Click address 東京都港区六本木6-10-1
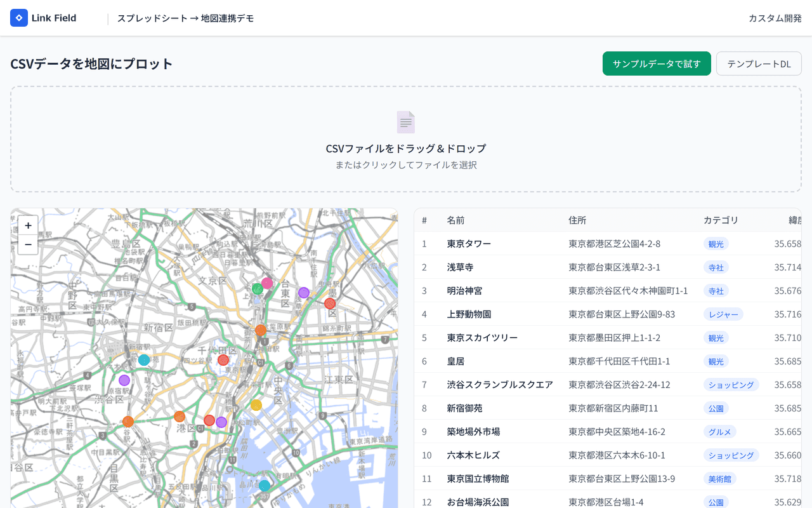 [617, 455]
